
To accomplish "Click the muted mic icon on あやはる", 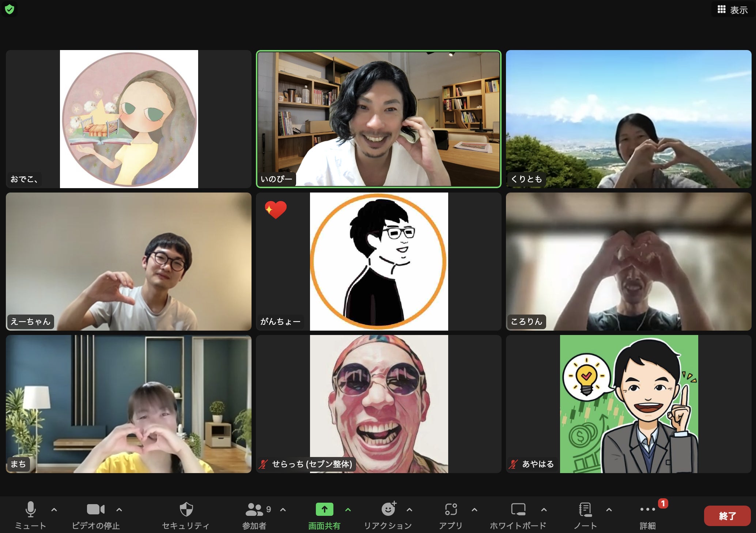I will 513,464.
